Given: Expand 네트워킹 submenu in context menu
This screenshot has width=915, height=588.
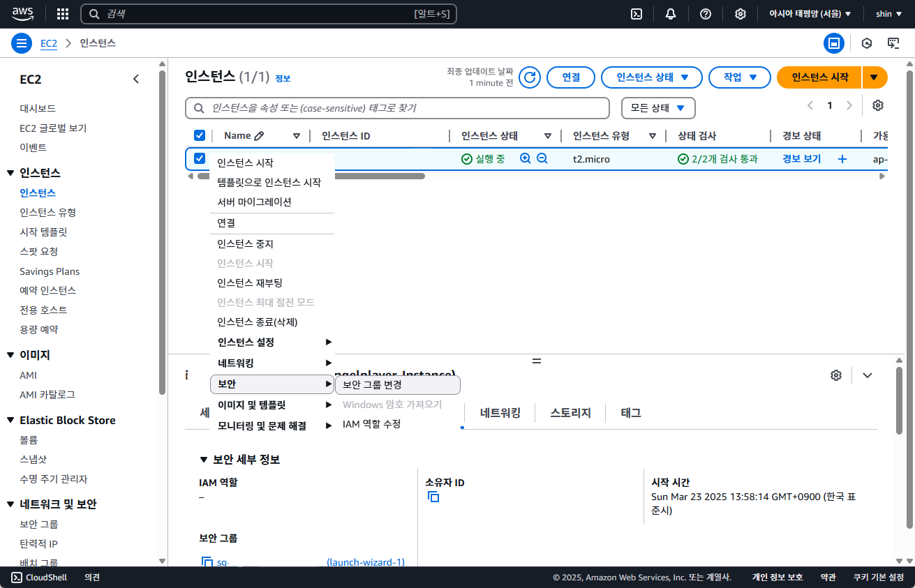Looking at the screenshot, I should 271,363.
